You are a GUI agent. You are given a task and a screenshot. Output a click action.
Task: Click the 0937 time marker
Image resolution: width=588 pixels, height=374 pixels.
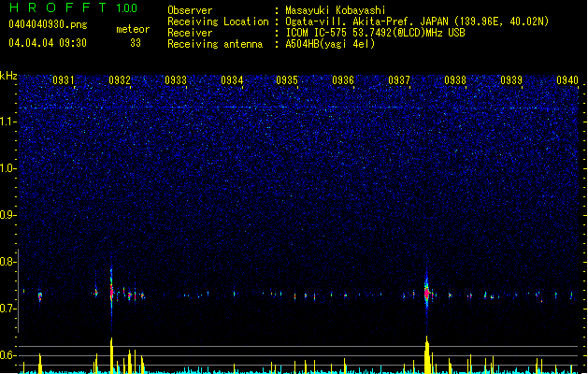[399, 80]
